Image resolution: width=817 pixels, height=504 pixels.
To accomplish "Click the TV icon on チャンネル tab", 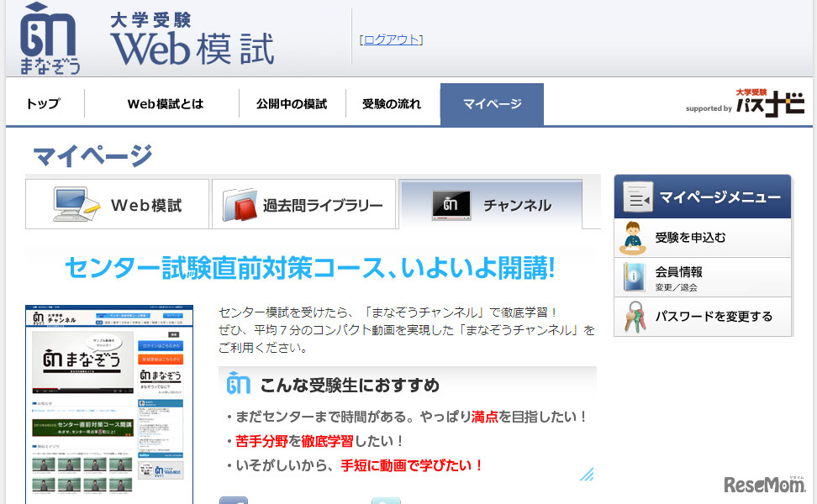I will coord(449,202).
